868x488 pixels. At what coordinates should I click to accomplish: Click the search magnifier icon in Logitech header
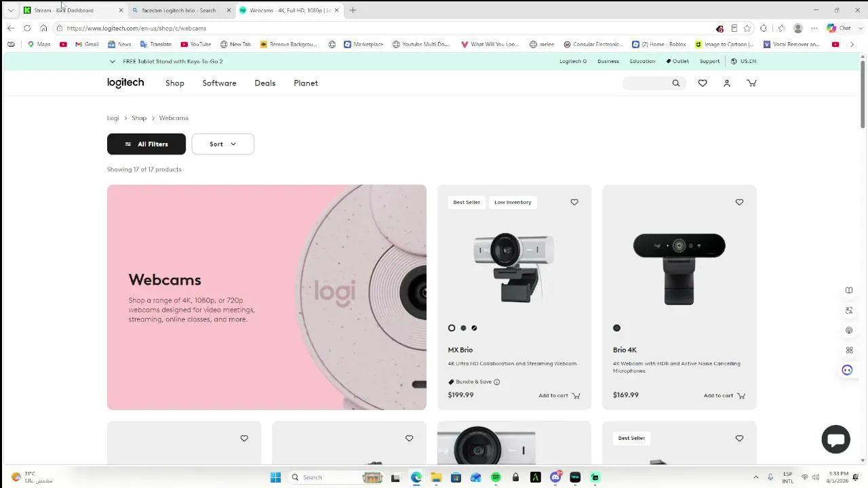(x=675, y=83)
